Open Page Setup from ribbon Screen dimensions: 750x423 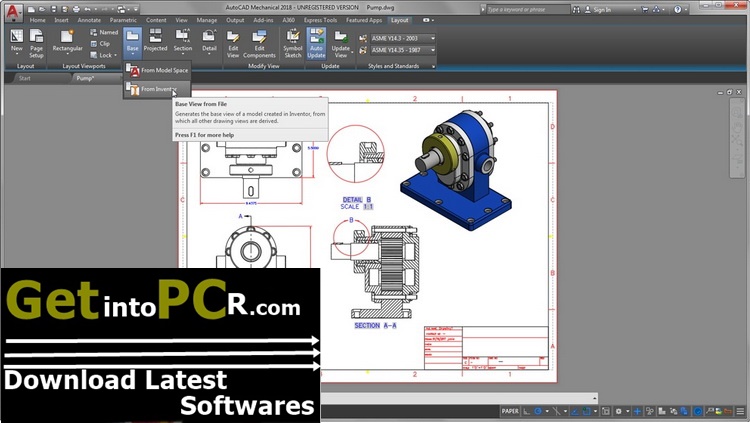tap(36, 43)
